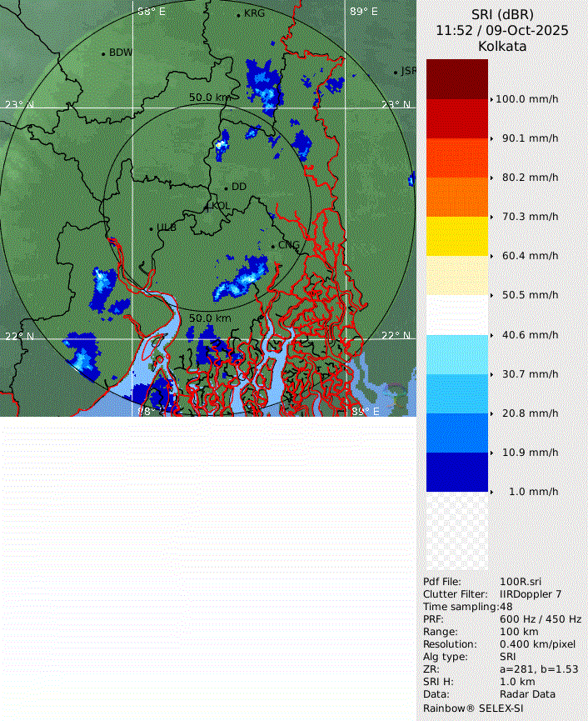The height and width of the screenshot is (721, 588).
Task: Click the darkest blue legend swatch
Action: tap(457, 472)
